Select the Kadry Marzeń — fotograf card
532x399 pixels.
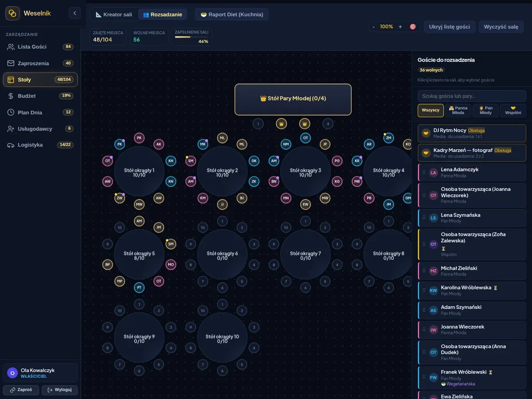tap(472, 153)
